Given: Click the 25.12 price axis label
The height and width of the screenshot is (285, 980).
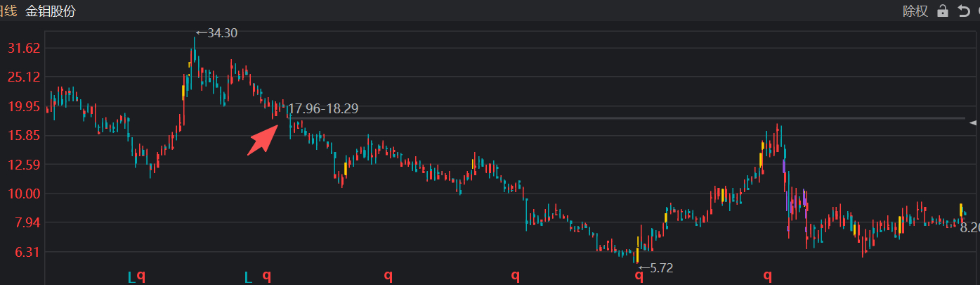Looking at the screenshot, I should point(24,77).
